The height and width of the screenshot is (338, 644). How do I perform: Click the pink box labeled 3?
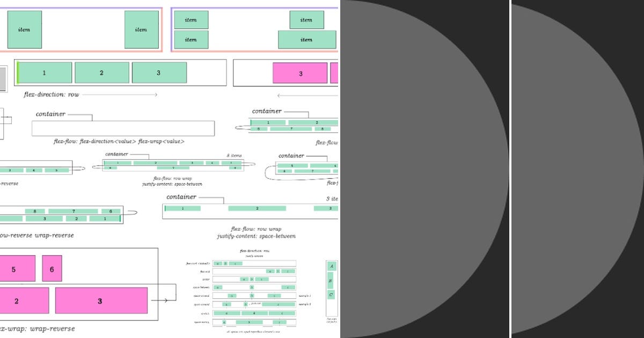tap(301, 73)
